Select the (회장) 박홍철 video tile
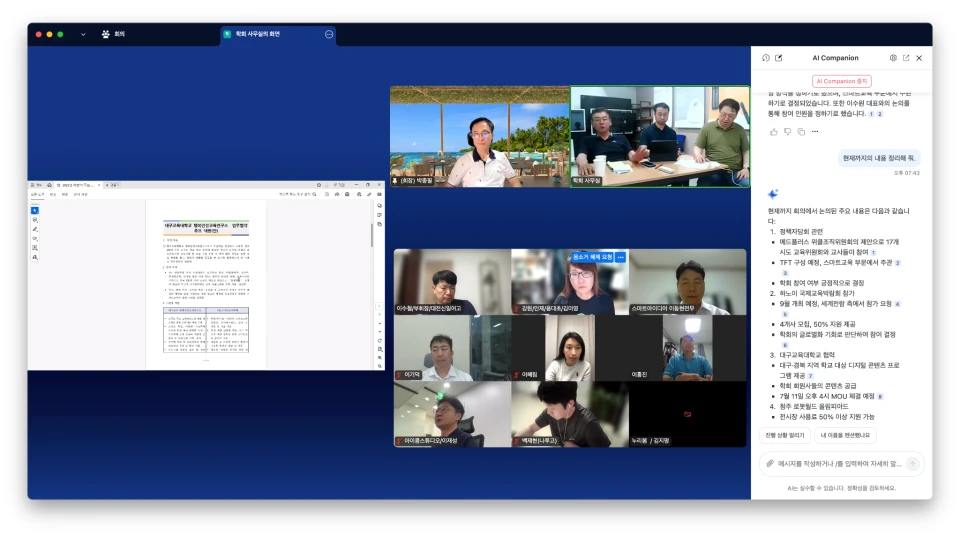 point(480,137)
